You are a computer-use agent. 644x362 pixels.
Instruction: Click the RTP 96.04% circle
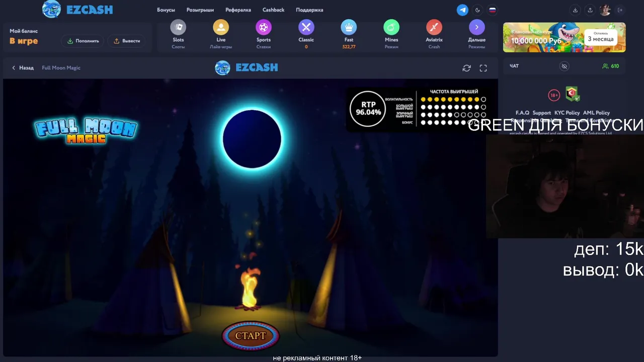[368, 109]
